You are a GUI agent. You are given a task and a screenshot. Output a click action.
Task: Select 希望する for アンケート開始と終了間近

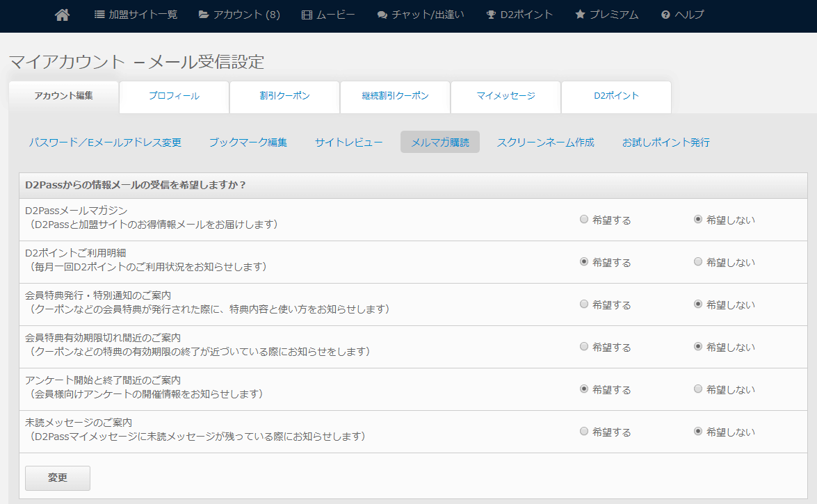tap(584, 389)
